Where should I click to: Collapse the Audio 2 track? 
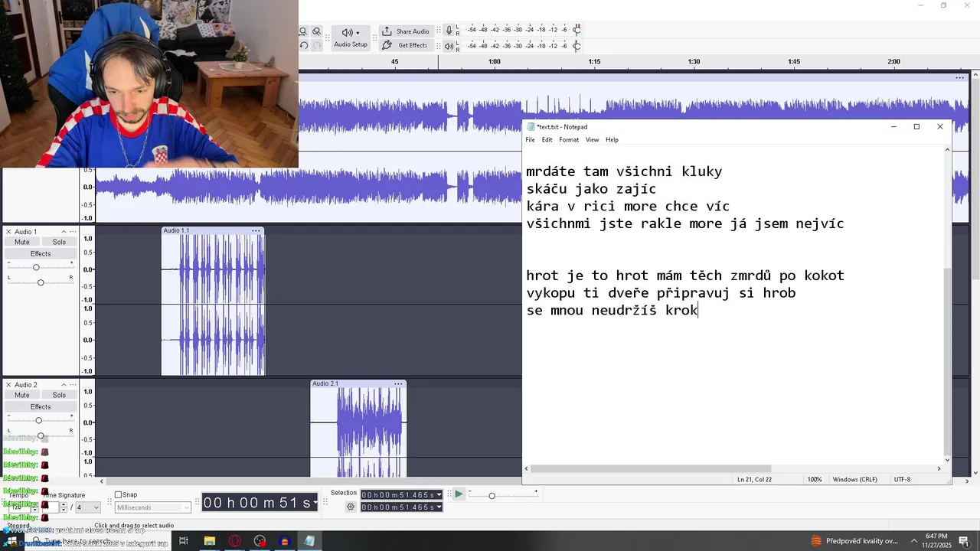point(64,385)
